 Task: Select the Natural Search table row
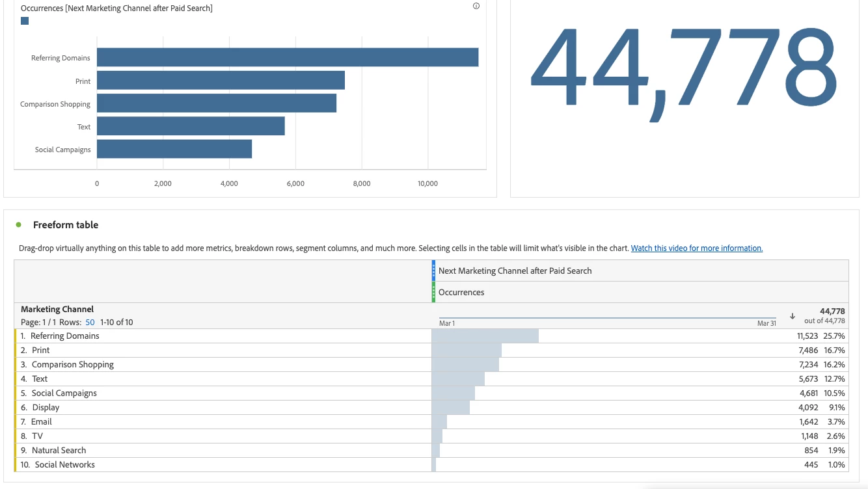[431, 451]
